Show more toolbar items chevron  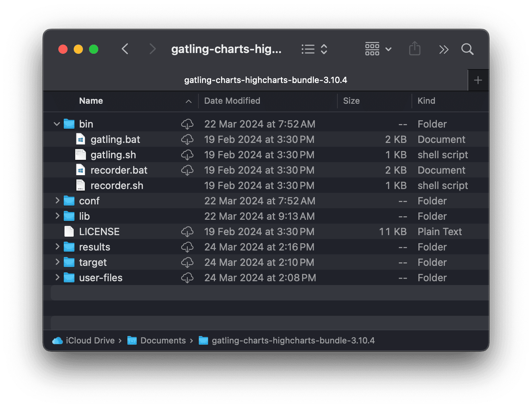click(x=444, y=50)
